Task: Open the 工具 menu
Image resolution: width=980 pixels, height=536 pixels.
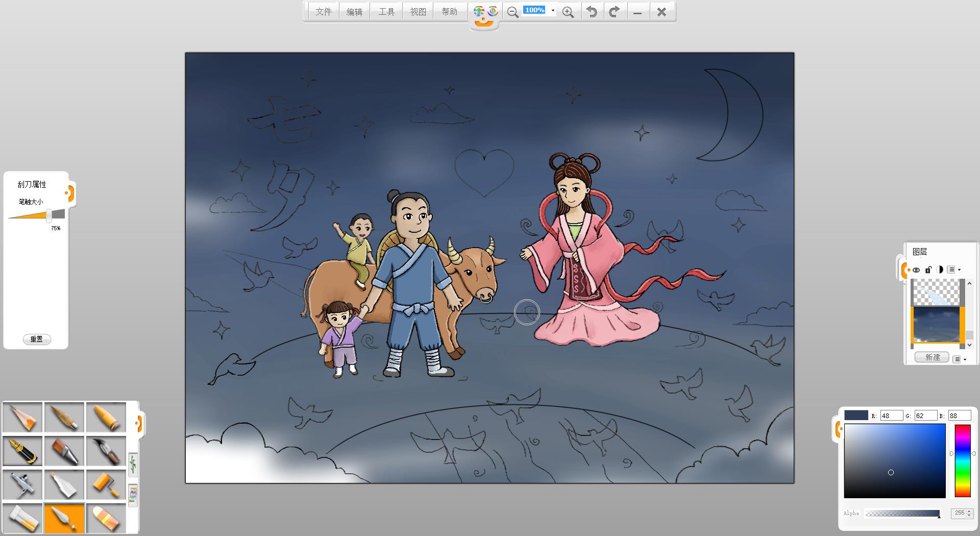Action: tap(386, 12)
